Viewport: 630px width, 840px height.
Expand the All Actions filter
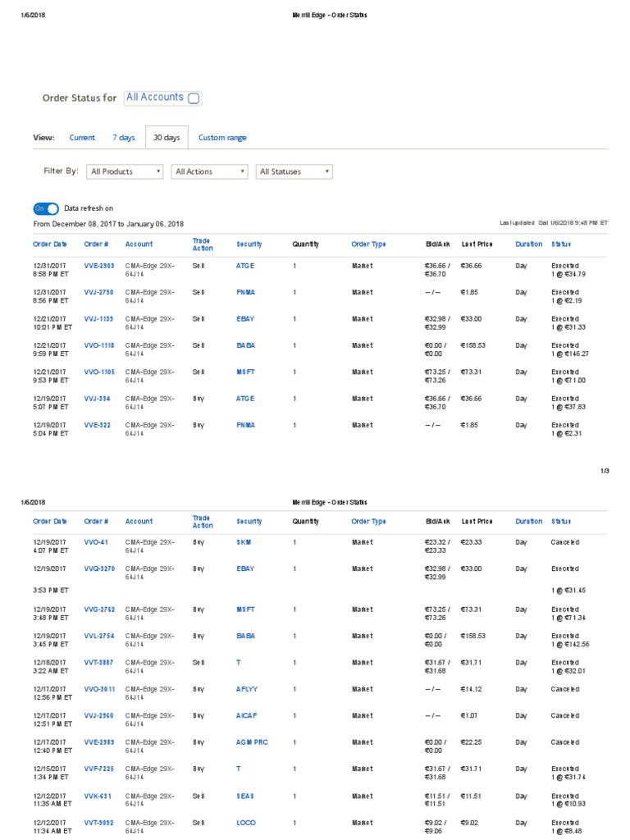point(209,171)
